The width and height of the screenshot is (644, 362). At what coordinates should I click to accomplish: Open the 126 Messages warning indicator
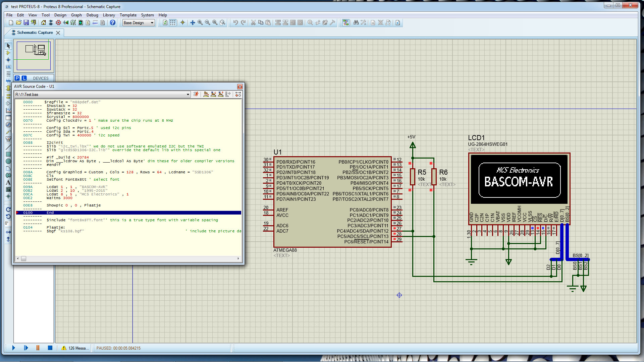(75, 348)
